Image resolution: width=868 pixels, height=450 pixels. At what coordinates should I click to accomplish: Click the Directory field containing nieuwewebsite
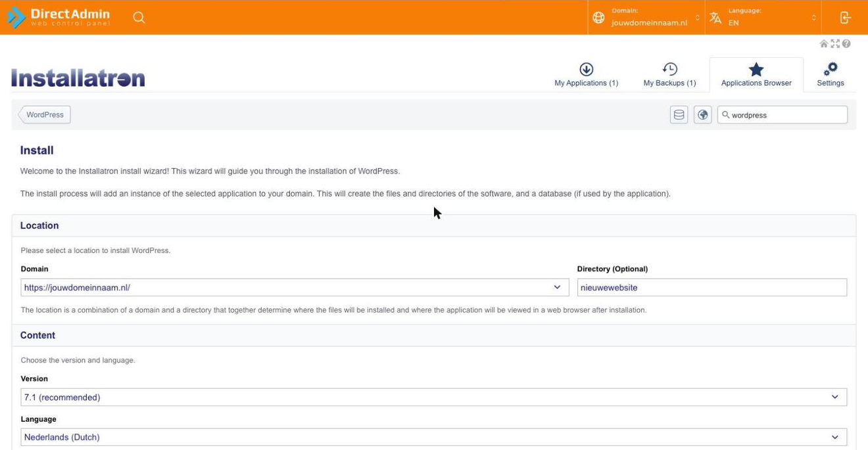tap(712, 288)
